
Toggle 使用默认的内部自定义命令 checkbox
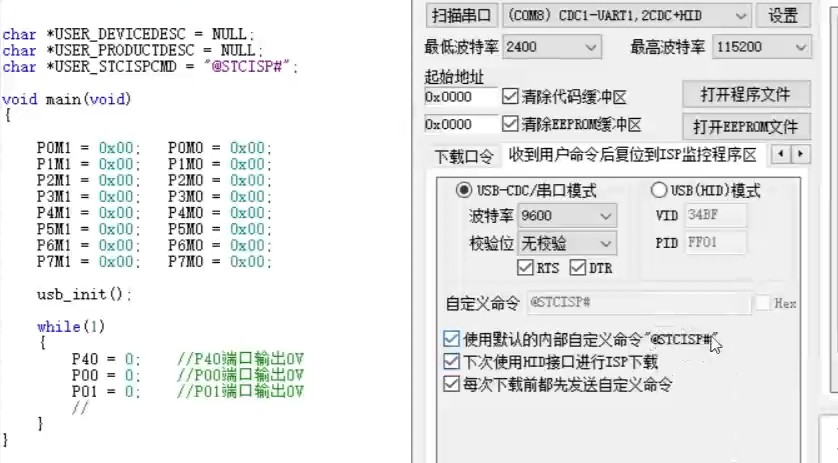[x=451, y=338]
